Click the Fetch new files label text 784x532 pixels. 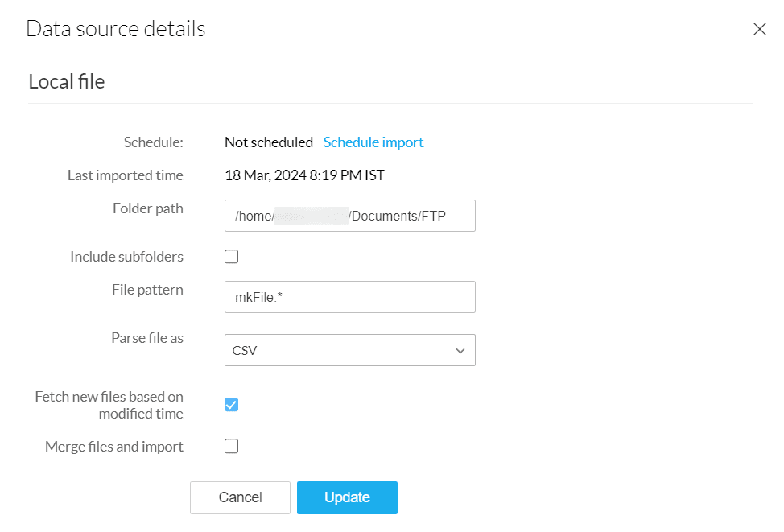109,405
